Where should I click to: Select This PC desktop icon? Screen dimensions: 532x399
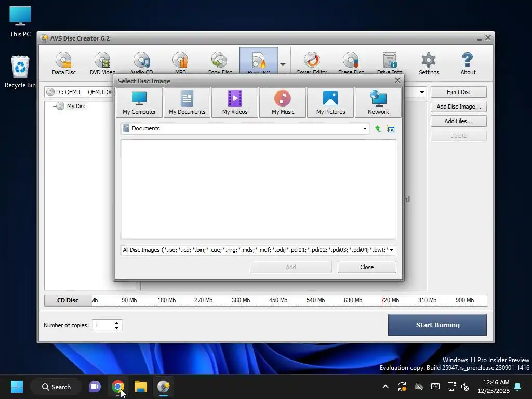tap(20, 22)
